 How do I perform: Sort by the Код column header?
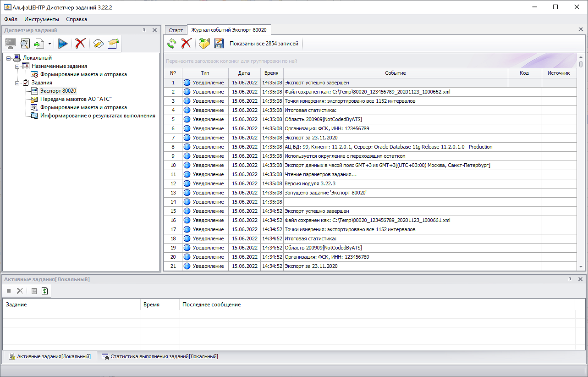(525, 73)
